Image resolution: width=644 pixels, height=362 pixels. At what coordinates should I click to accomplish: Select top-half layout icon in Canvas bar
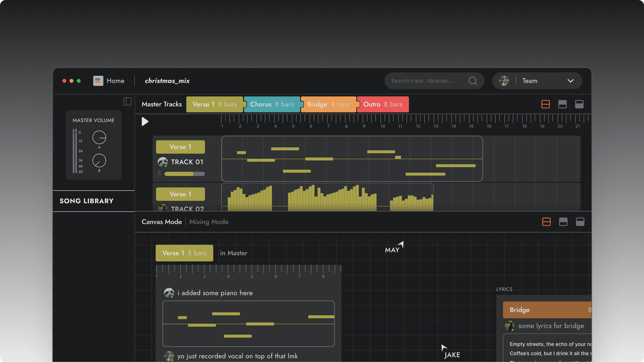pyautogui.click(x=580, y=222)
